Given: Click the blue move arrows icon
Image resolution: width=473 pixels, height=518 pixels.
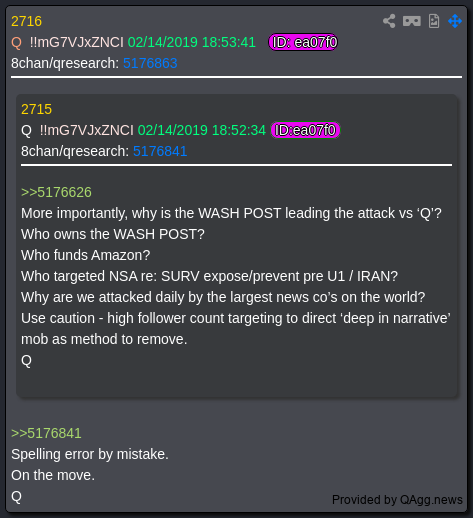Looking at the screenshot, I should 455,21.
